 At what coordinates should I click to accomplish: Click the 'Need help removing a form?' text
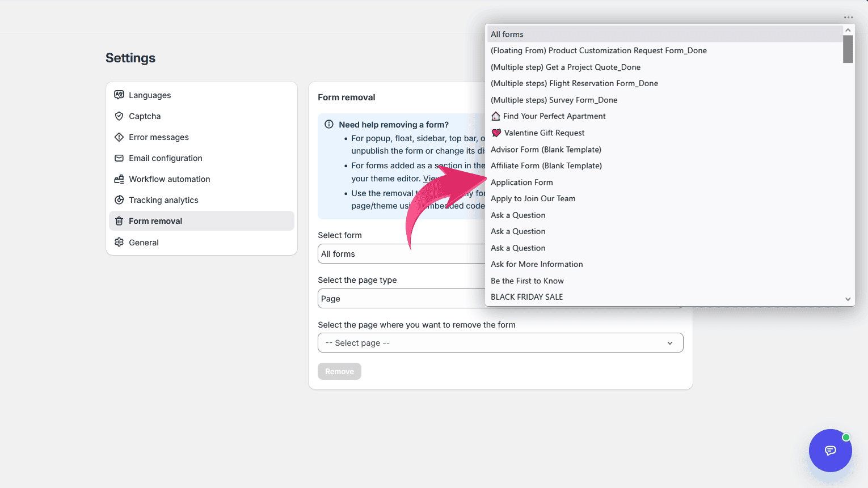[x=394, y=125]
